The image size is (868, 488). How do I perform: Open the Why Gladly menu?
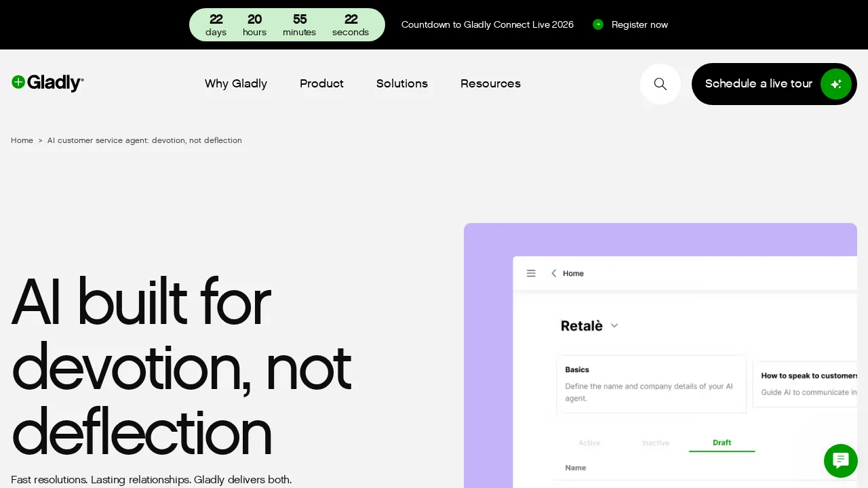[236, 83]
